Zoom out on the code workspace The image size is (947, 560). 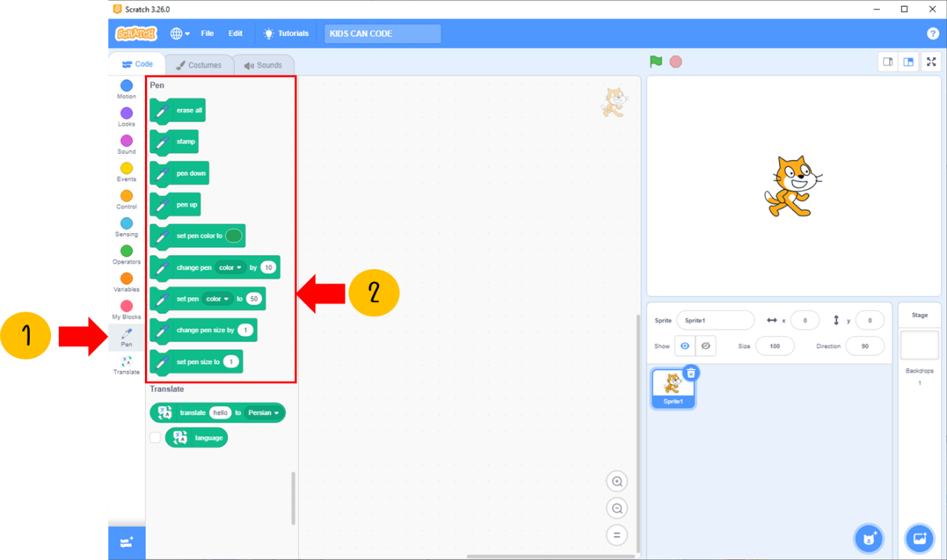click(617, 508)
